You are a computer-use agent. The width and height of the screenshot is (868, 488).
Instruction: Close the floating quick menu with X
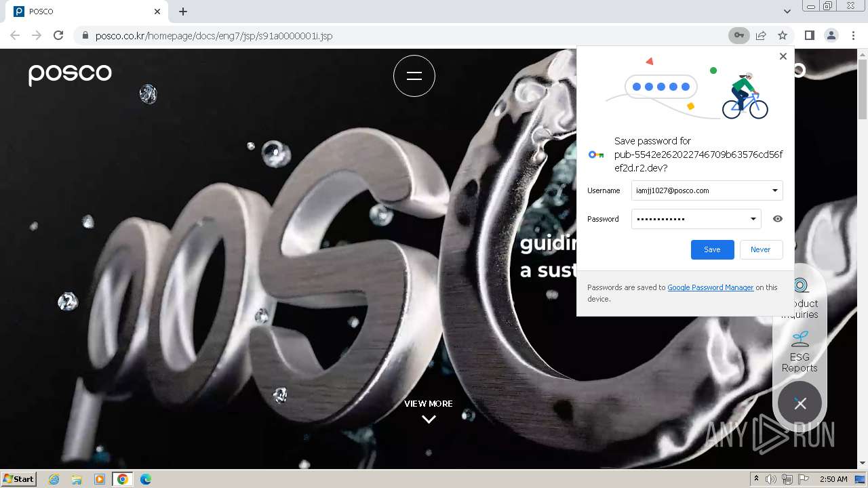(800, 404)
